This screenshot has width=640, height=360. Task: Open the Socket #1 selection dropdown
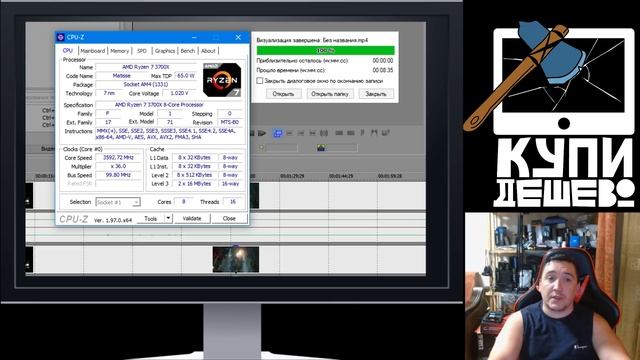coord(118,202)
